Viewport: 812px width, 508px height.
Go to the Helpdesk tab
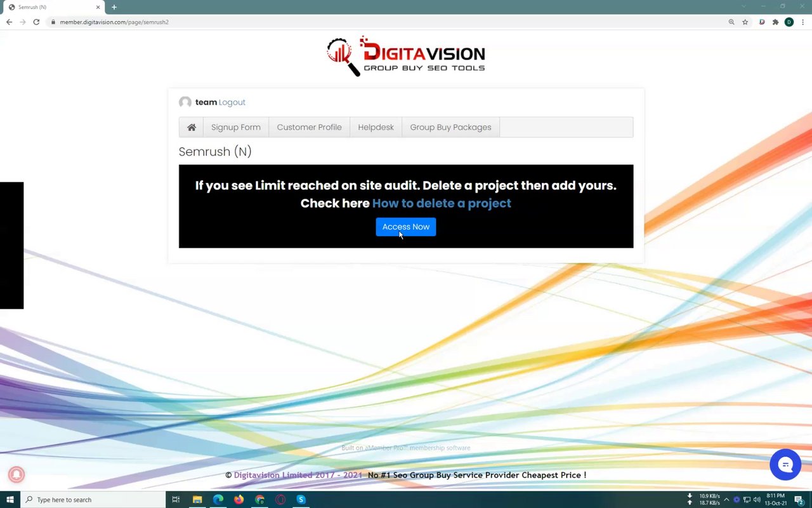coord(376,127)
